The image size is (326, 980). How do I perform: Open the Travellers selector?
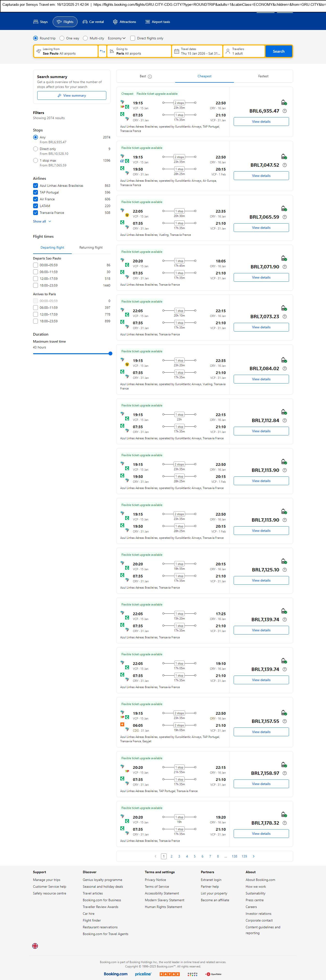(244, 51)
